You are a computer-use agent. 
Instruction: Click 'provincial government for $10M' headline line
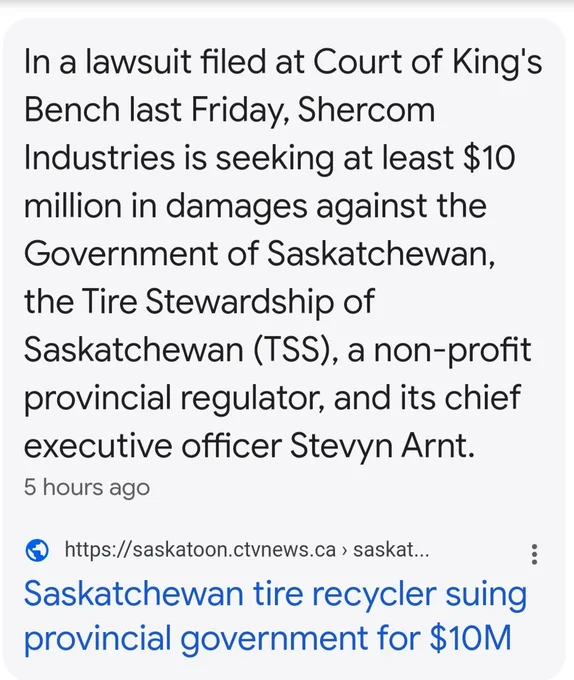point(267,638)
